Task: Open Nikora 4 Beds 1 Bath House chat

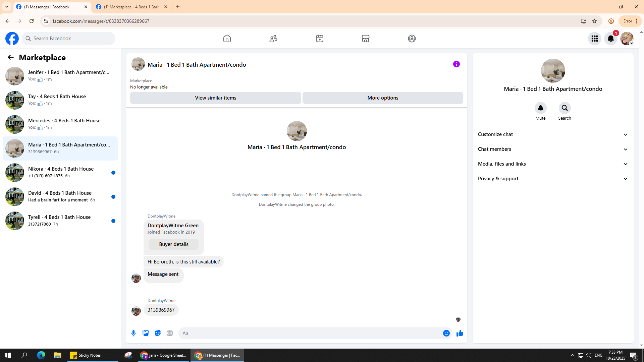Action: pyautogui.click(x=60, y=172)
